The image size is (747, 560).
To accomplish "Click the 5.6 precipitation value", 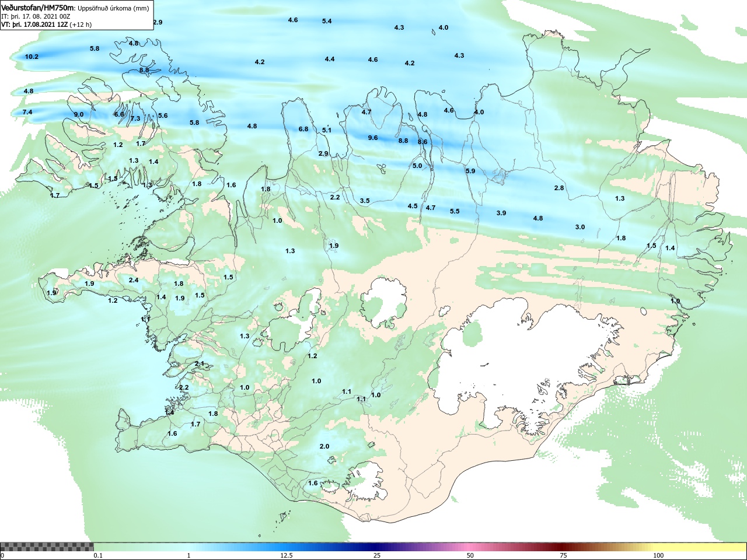I will 163,116.
